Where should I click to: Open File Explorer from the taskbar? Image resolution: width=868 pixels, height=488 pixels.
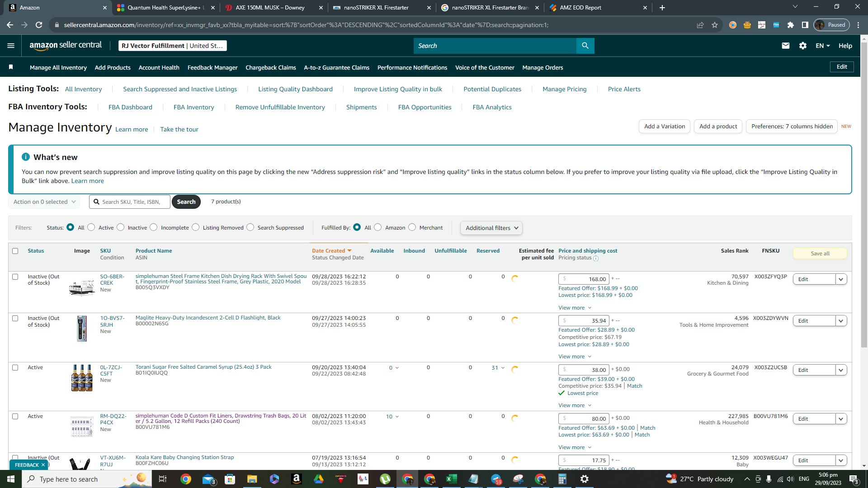click(x=252, y=479)
